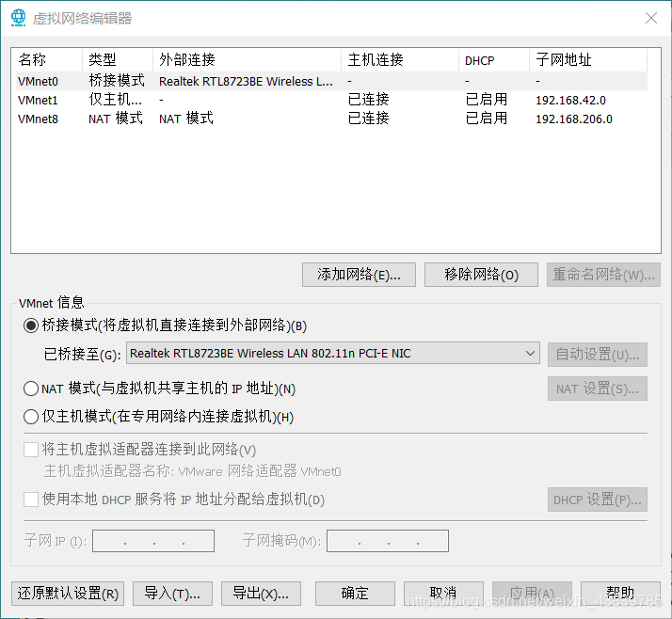Image resolution: width=672 pixels, height=619 pixels.
Task: Click 已启用 DHCP cell in VMnet1 row
Action: tap(486, 100)
